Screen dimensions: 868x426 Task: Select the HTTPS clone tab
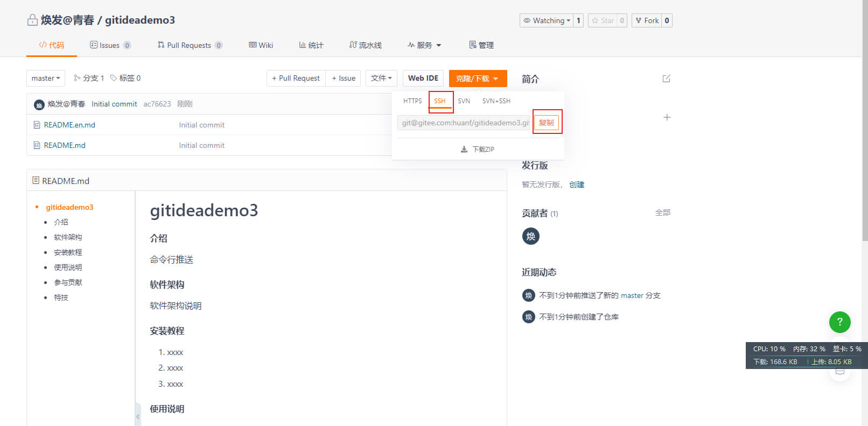click(412, 101)
